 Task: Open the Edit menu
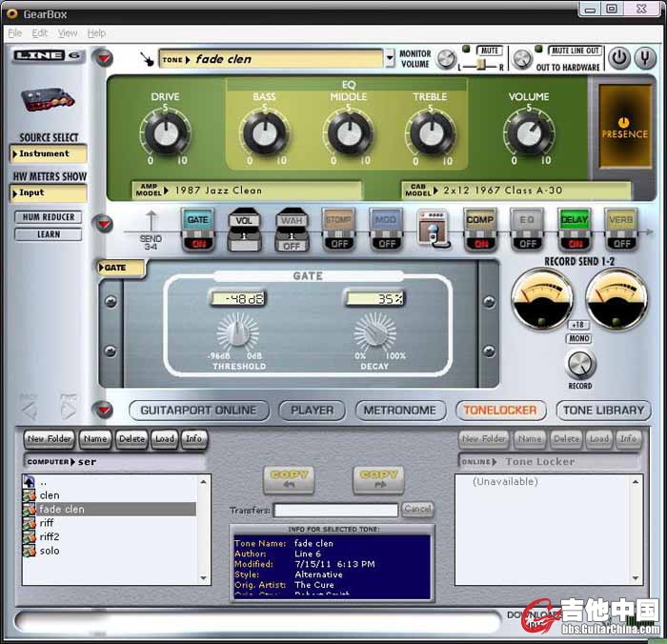tap(40, 33)
